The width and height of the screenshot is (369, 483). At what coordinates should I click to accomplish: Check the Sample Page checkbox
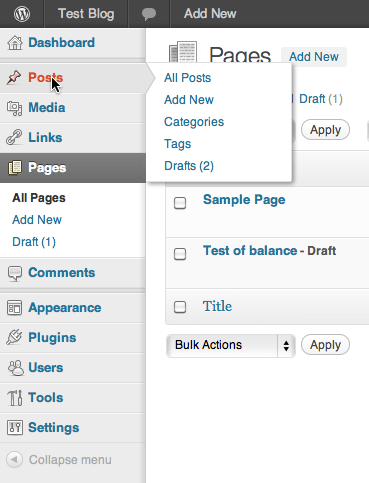click(x=180, y=203)
